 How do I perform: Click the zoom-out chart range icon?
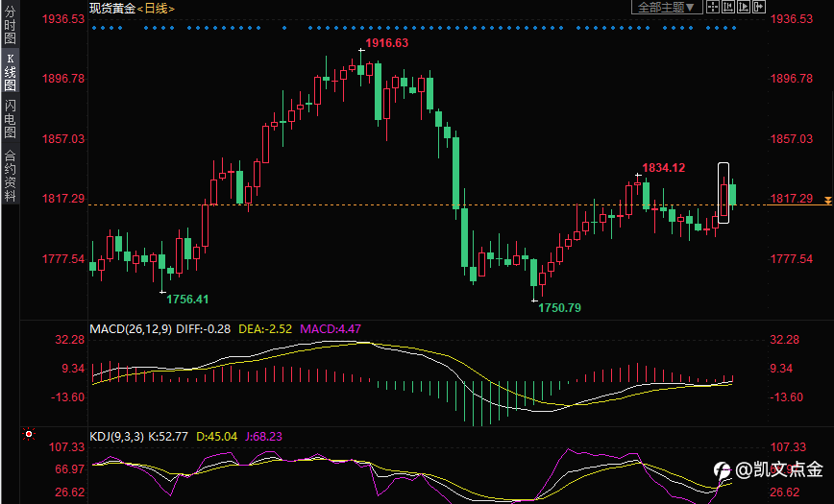[x=727, y=7]
